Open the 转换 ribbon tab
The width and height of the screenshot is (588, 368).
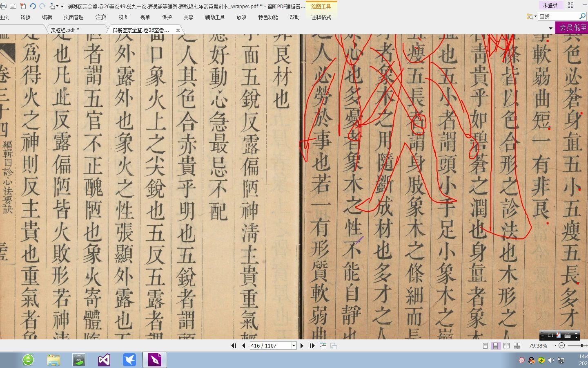[25, 17]
